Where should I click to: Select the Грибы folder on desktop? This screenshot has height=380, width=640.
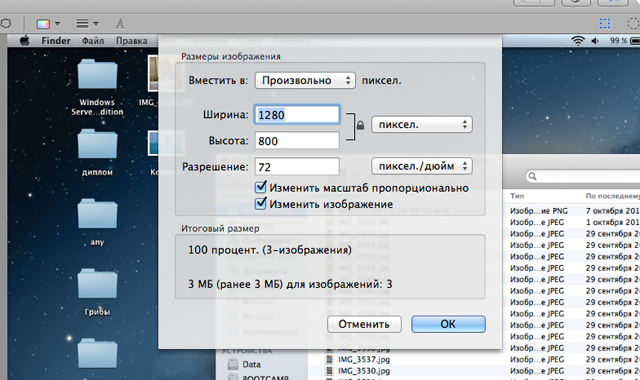click(97, 283)
